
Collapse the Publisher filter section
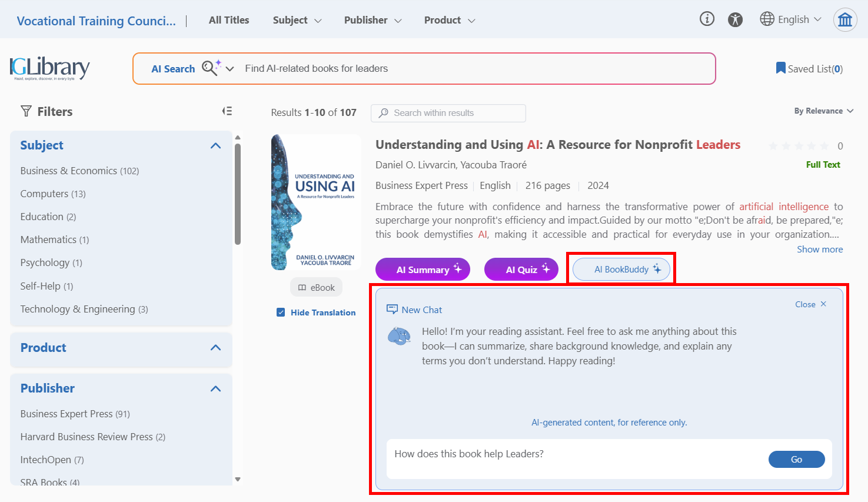coord(216,388)
